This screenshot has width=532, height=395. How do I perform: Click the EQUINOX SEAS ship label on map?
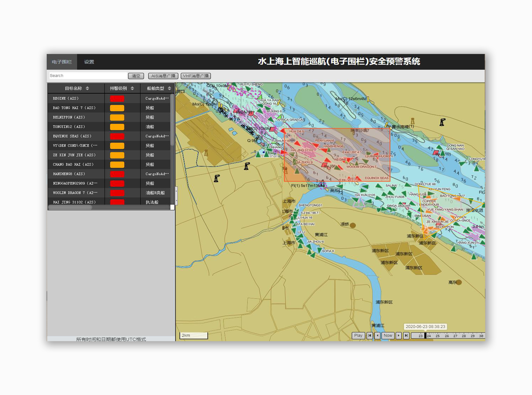(x=376, y=178)
